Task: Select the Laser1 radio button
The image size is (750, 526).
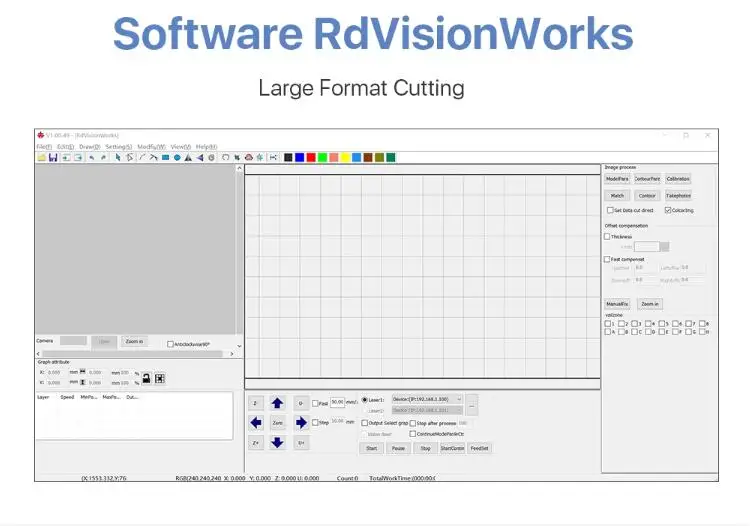Action: pos(365,400)
